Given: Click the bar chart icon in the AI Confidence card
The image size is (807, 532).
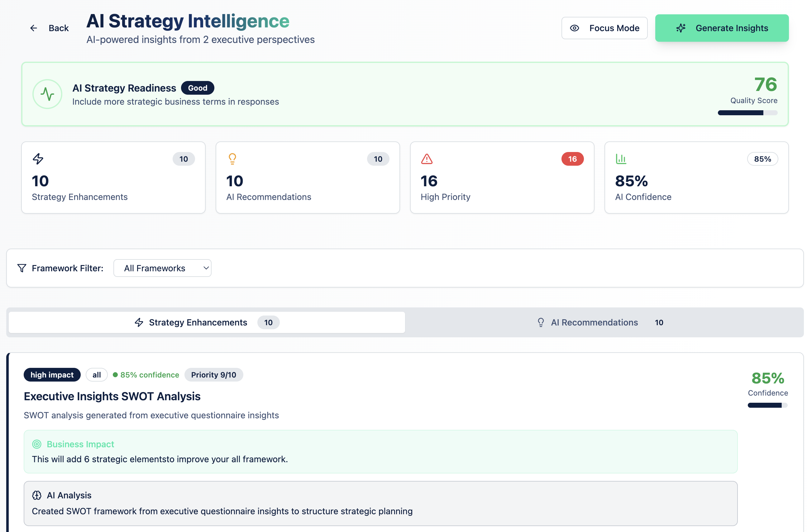Looking at the screenshot, I should pos(621,159).
